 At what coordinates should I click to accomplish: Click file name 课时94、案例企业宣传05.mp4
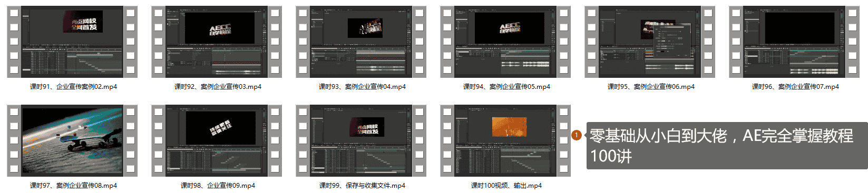click(506, 87)
